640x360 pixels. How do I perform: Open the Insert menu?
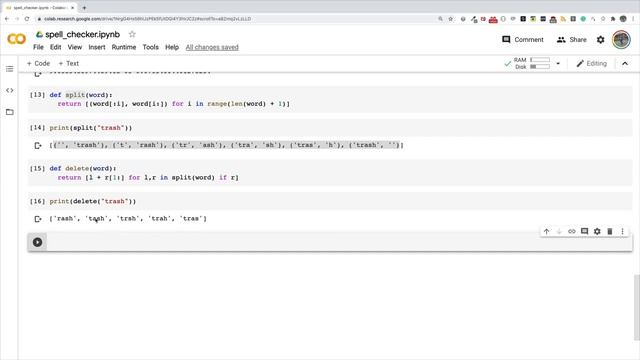click(x=97, y=47)
